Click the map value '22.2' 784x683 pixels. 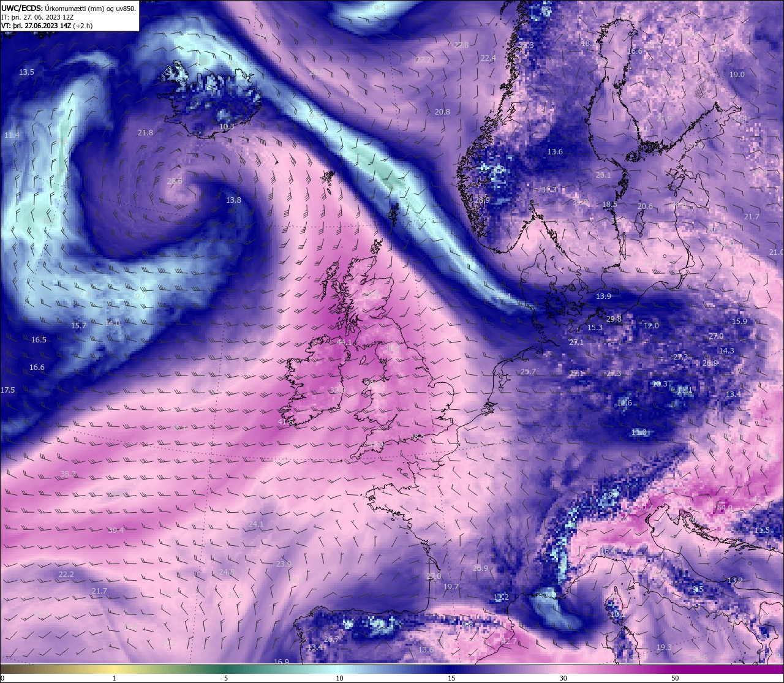coord(66,574)
